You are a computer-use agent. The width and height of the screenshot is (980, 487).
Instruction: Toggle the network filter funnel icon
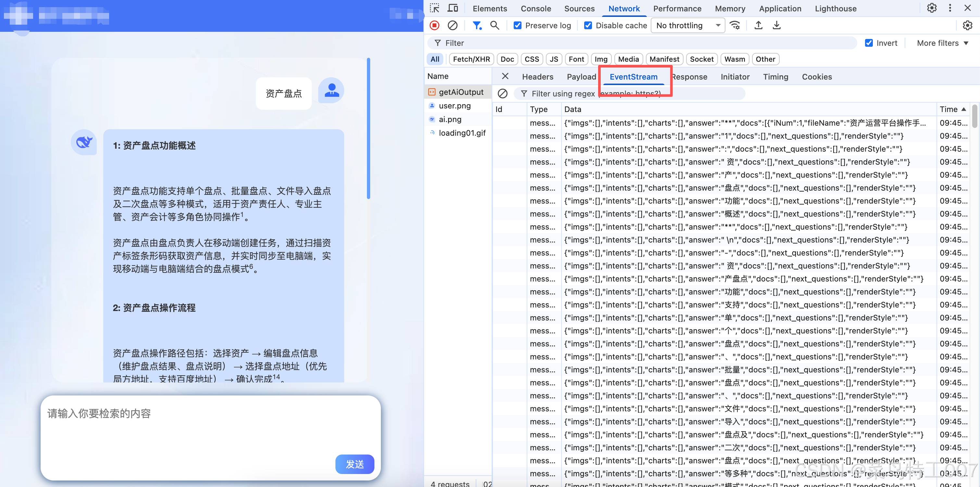coord(476,26)
